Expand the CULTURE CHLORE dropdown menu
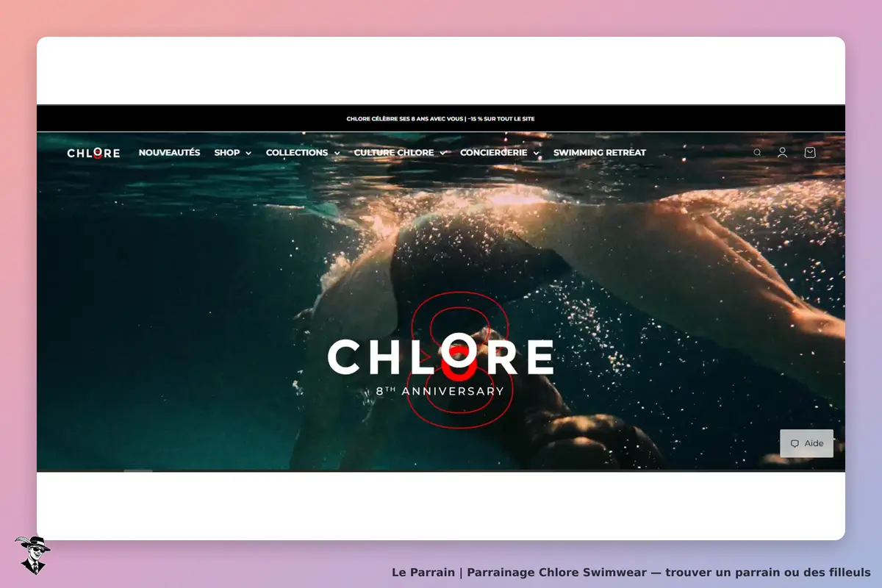The width and height of the screenshot is (882, 588). point(400,153)
